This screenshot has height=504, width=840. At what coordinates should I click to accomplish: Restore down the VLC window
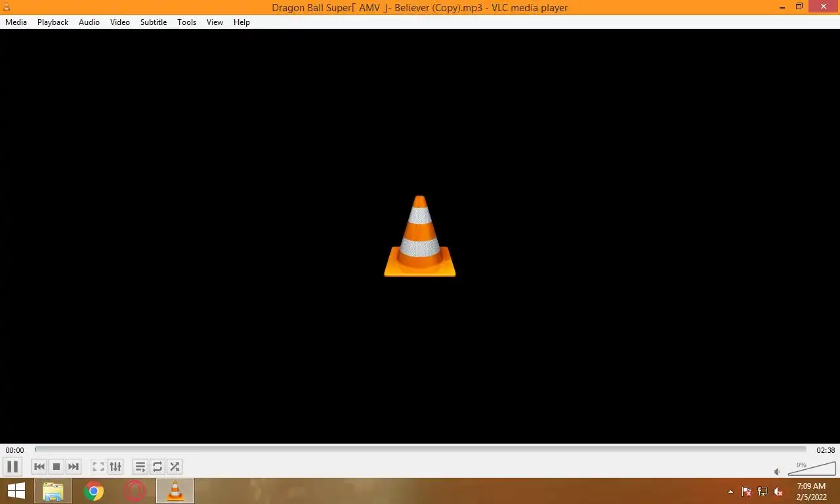click(799, 7)
